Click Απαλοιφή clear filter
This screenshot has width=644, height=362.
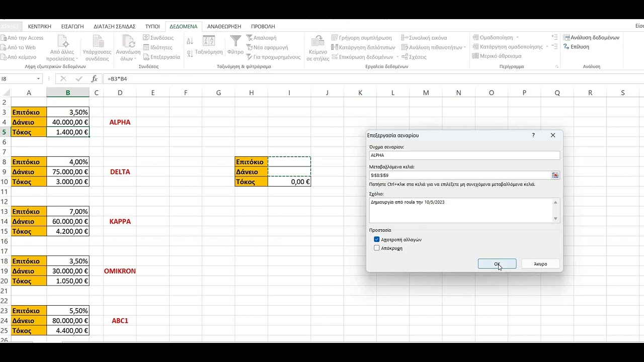(261, 38)
